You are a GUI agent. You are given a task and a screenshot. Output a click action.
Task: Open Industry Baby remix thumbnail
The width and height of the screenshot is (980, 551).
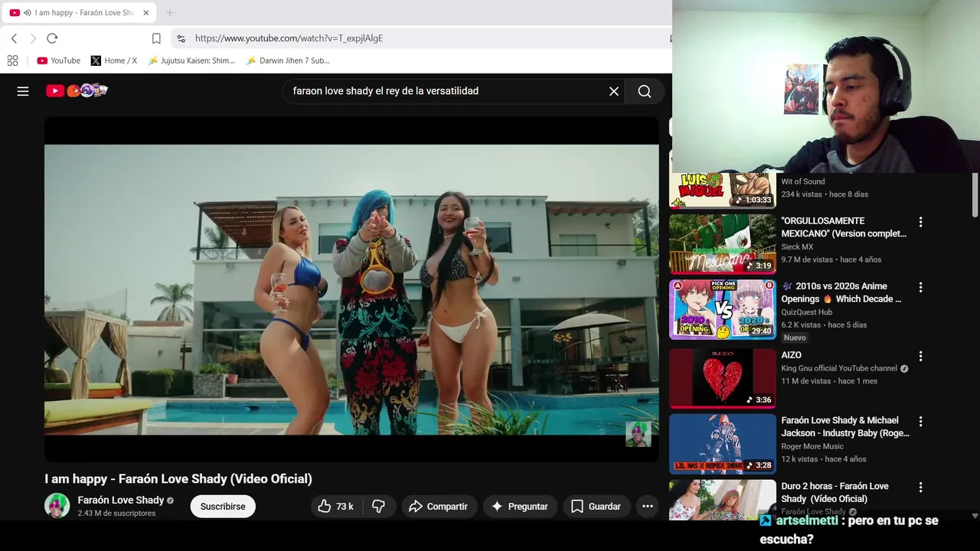tap(723, 444)
